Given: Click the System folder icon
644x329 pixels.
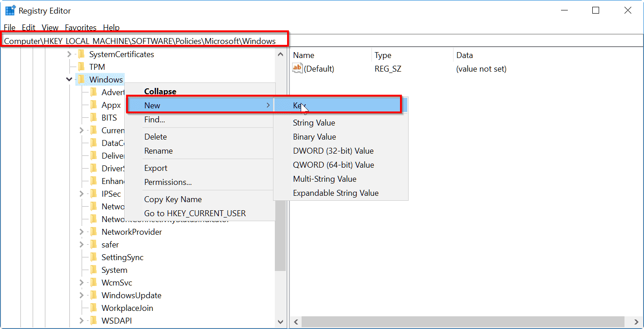Looking at the screenshot, I should tap(94, 270).
